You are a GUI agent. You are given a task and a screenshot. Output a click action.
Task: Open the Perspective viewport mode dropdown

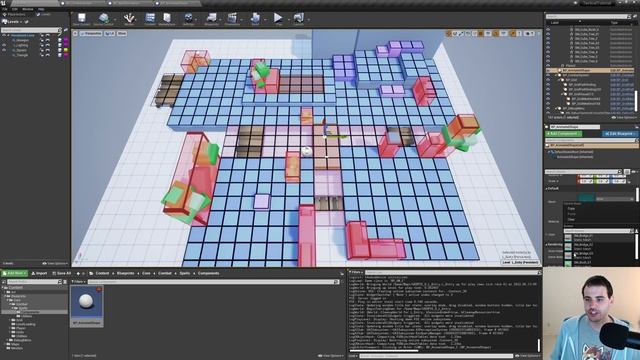click(x=91, y=33)
